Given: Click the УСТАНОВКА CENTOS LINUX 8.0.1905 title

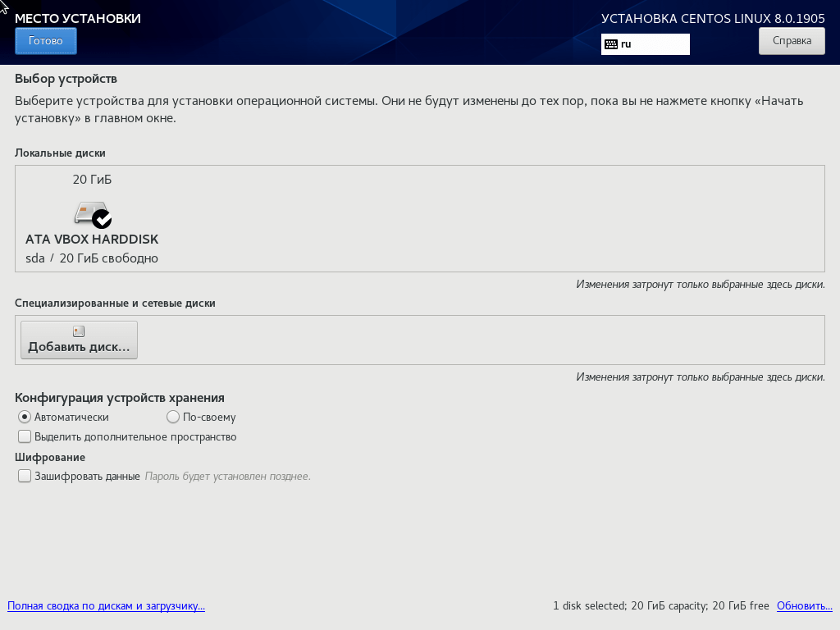Looking at the screenshot, I should pos(713,19).
